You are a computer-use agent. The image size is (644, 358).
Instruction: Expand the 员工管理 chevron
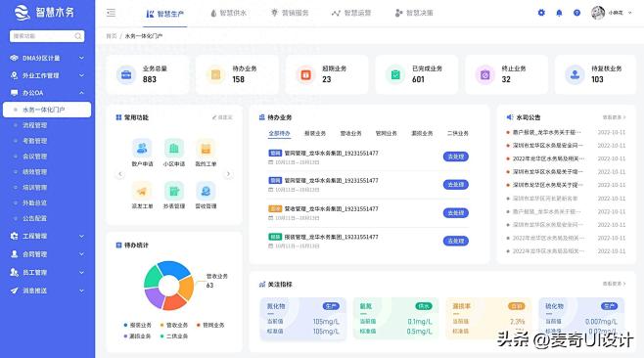(81, 272)
